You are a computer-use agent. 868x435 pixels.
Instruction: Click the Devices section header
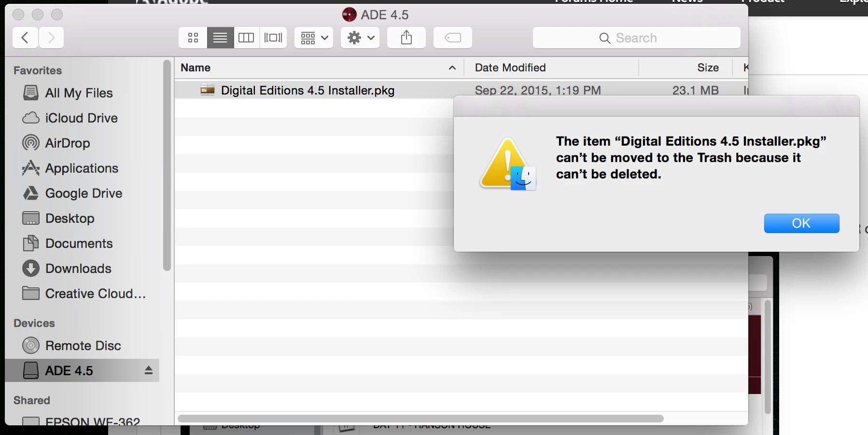point(34,323)
